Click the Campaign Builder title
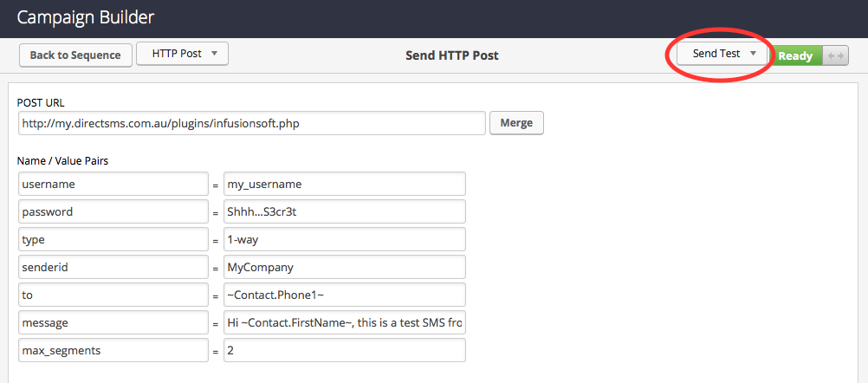Screen dimensions: 868x383 coord(85,17)
